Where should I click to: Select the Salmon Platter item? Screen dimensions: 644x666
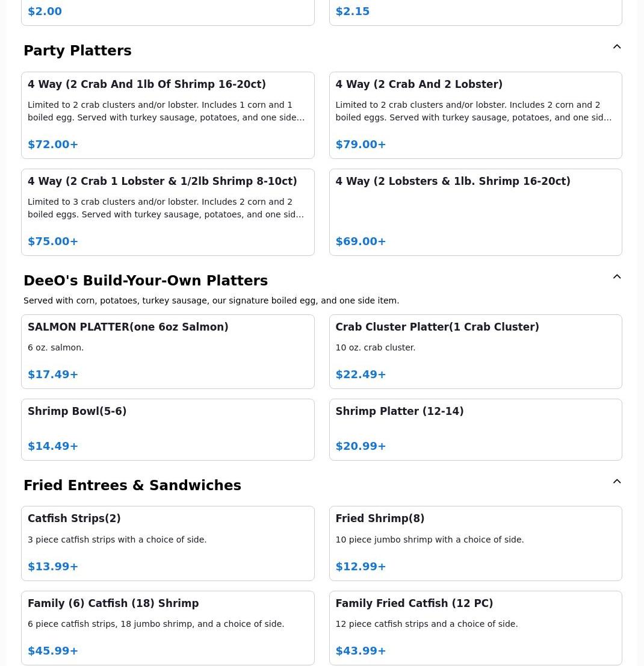click(x=167, y=351)
